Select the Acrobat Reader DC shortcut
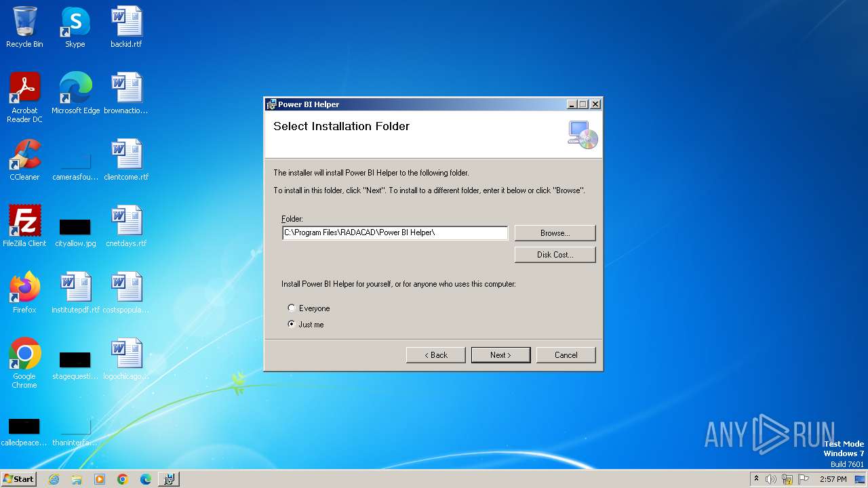 [24, 97]
